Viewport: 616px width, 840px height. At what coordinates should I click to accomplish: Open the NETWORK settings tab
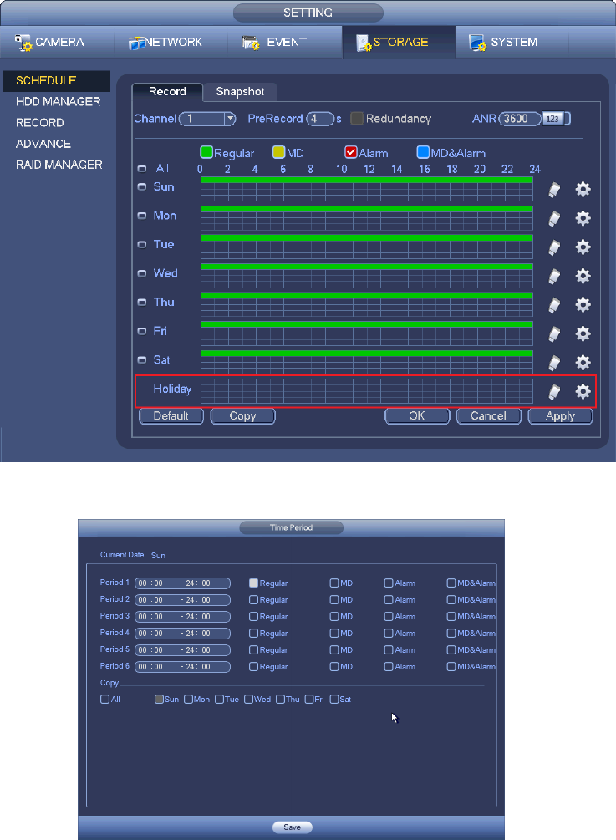(166, 42)
